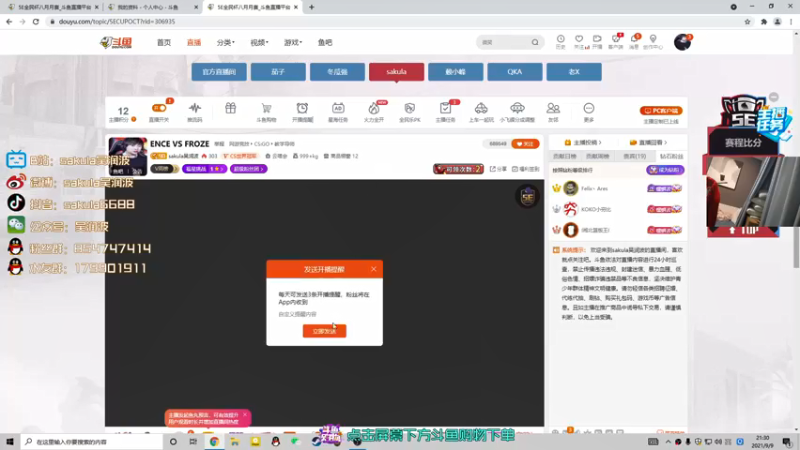Open the 小飞碟 UFO icon

tap(517, 108)
